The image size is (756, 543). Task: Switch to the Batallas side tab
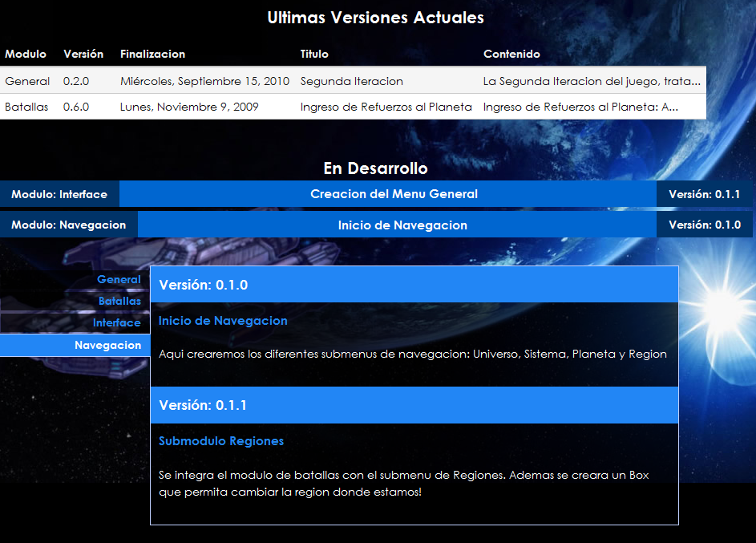point(119,301)
